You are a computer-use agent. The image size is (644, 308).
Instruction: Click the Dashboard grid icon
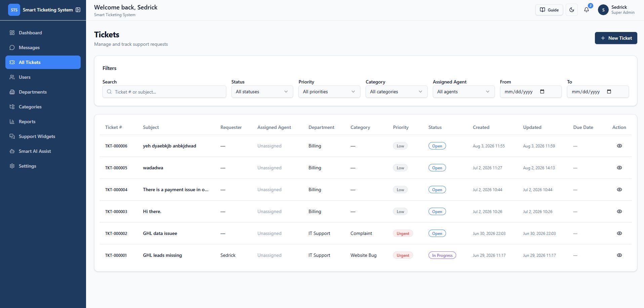[x=12, y=33]
